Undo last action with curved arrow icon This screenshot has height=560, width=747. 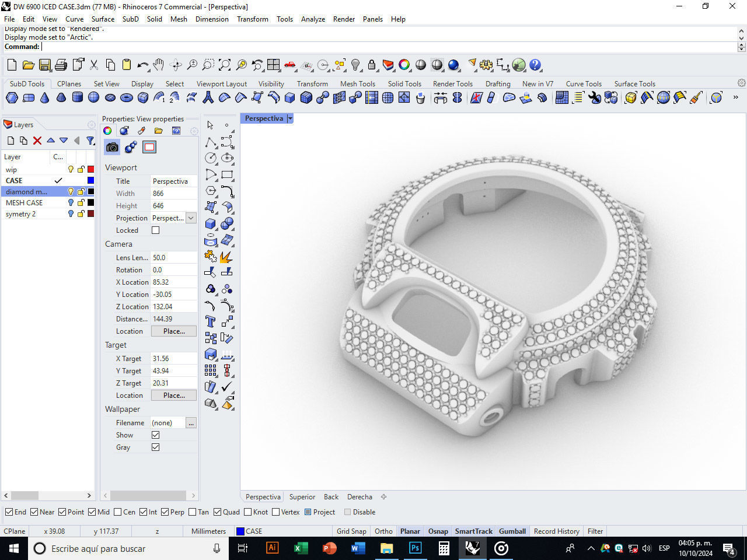tap(143, 65)
